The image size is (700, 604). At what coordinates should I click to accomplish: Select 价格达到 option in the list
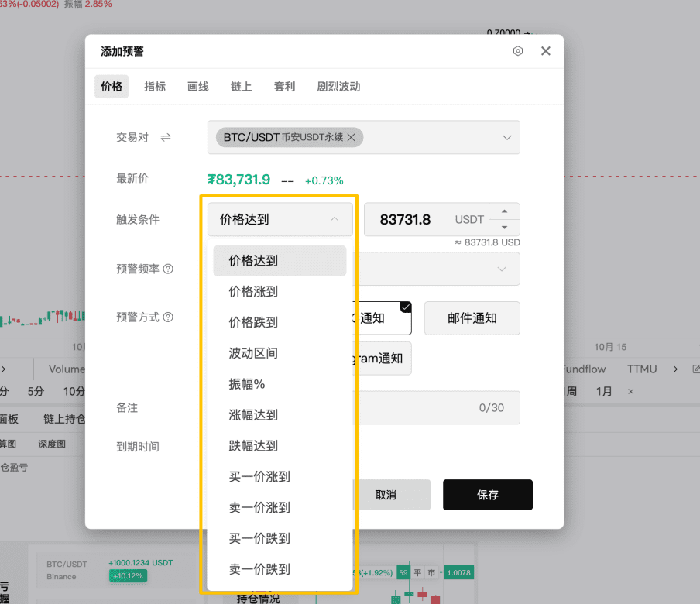(280, 261)
